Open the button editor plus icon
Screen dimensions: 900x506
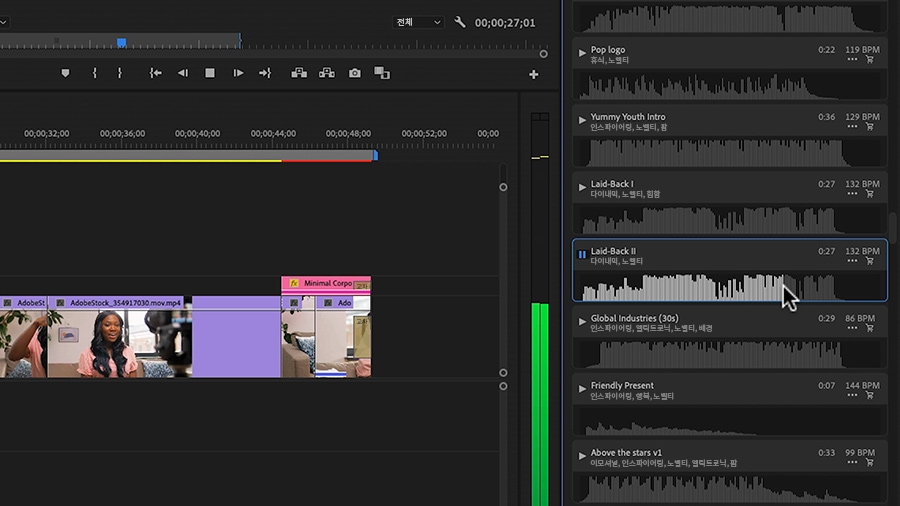coord(533,74)
